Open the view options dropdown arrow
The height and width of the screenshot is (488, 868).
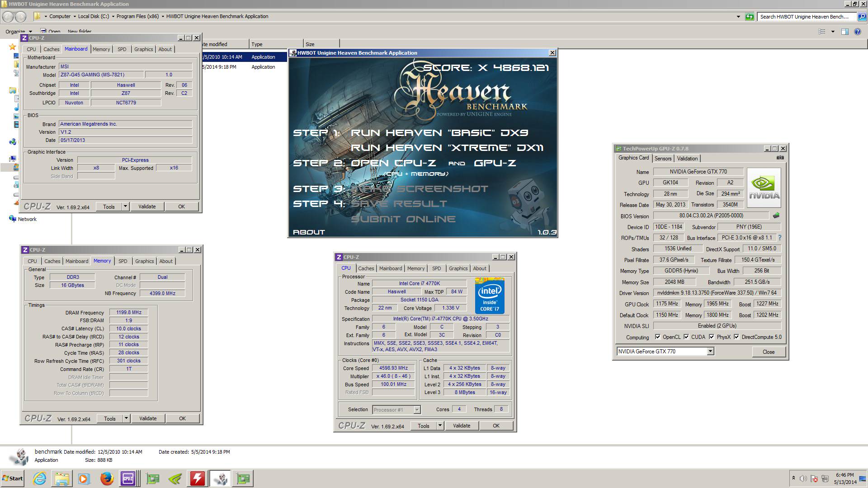(833, 32)
